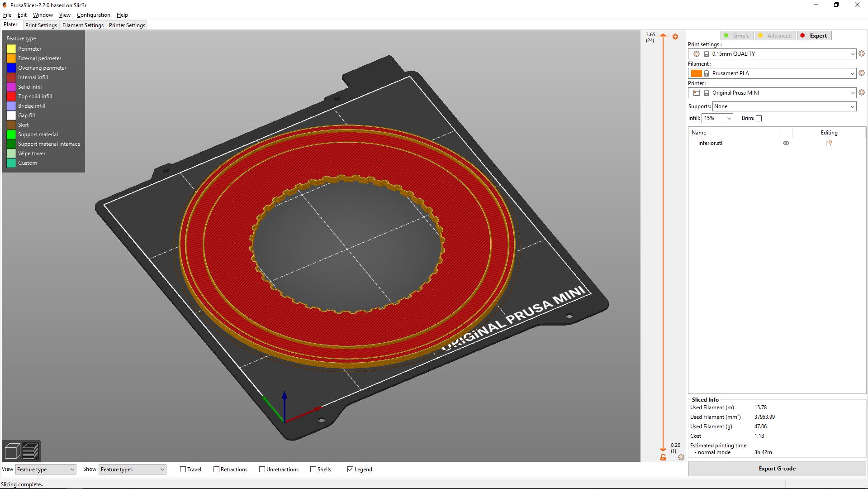Click the padlock icon in the Print settings field
Image resolution: width=868 pixels, height=489 pixels.
[x=706, y=53]
